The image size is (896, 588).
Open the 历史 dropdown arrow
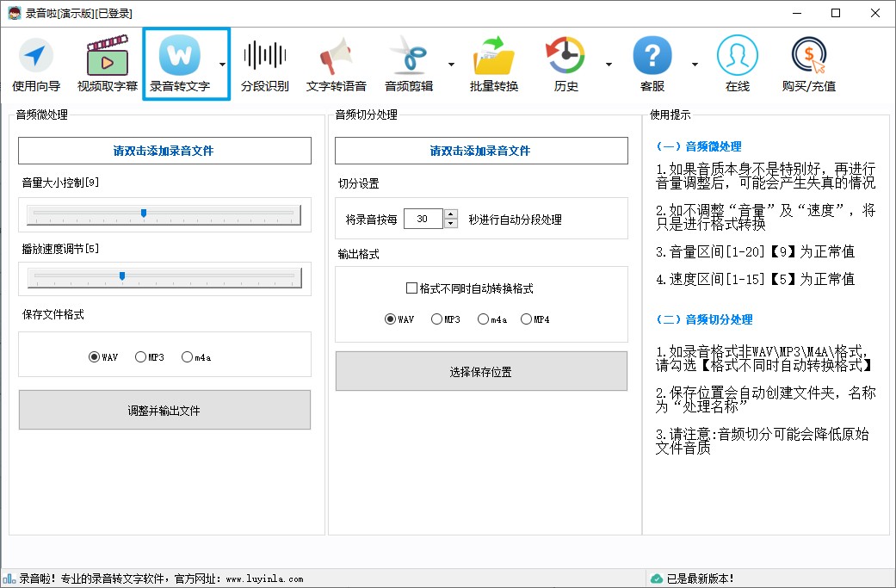click(x=609, y=65)
